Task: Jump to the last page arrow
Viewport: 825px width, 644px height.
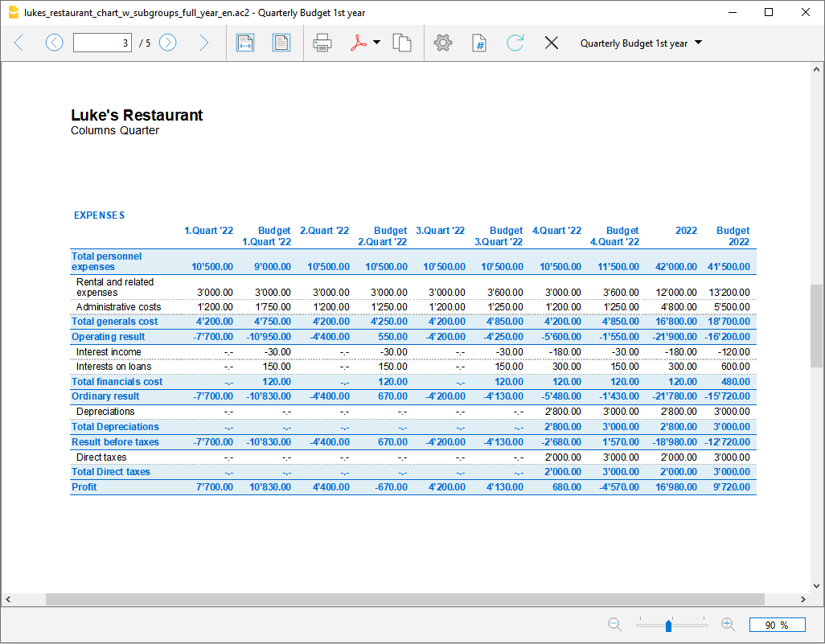Action: pyautogui.click(x=203, y=43)
